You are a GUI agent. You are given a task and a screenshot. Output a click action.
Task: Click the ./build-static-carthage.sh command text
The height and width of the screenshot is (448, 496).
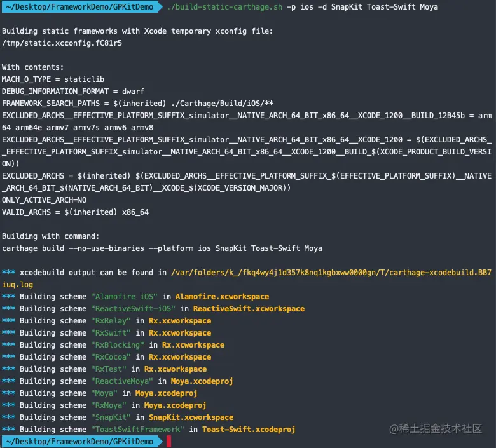(x=224, y=6)
